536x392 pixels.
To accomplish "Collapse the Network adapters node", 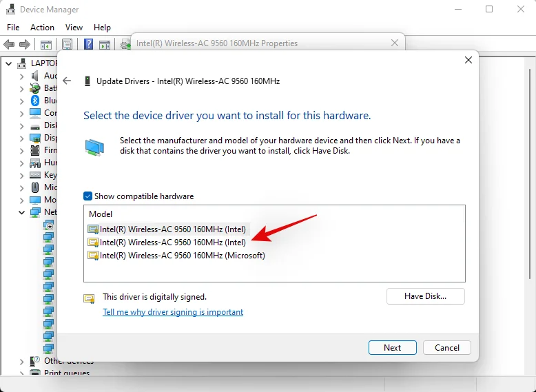I will coord(21,213).
